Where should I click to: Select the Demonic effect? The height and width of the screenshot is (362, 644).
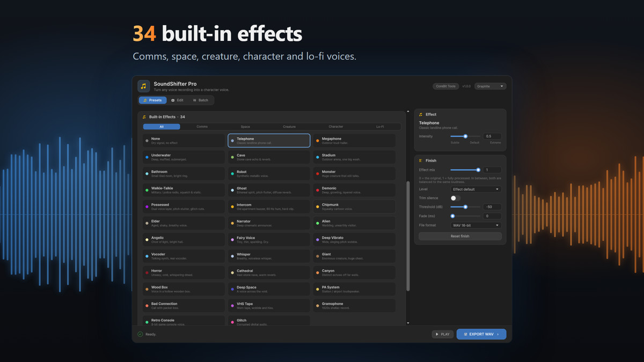[354, 190]
